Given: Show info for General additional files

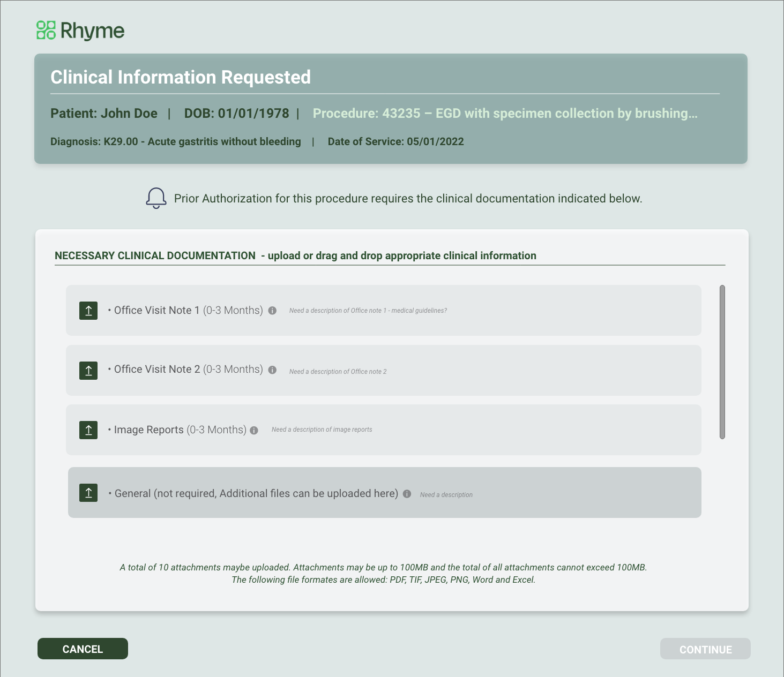Looking at the screenshot, I should 407,494.
